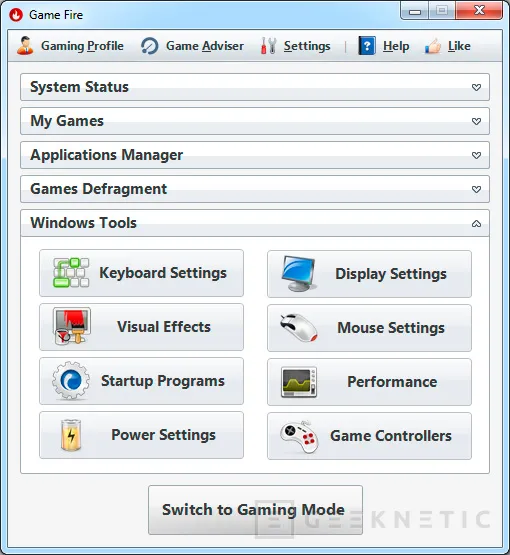Expand My Games with its chevron
The width and height of the screenshot is (510, 555).
point(476,121)
